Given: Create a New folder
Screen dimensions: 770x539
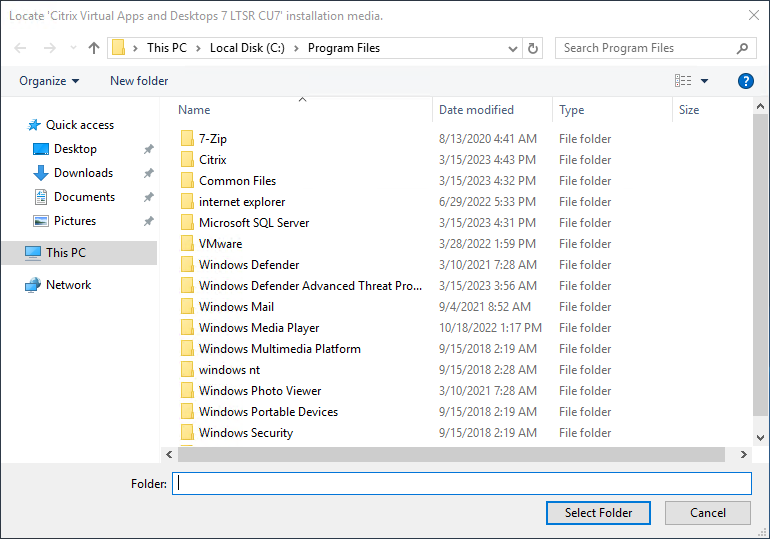Looking at the screenshot, I should [139, 81].
